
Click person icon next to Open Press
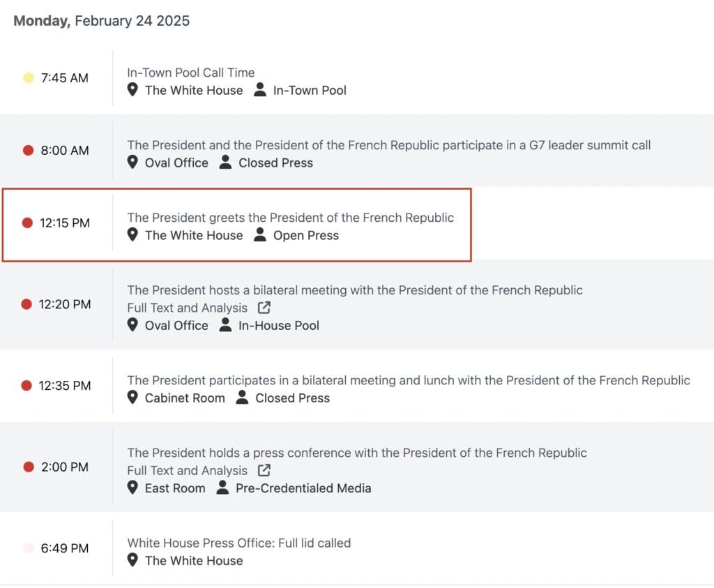point(260,234)
